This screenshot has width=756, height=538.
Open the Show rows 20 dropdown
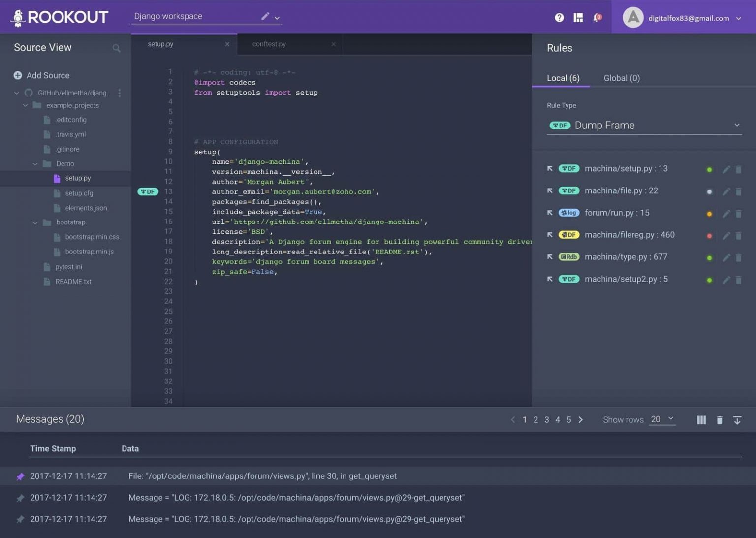tap(662, 419)
